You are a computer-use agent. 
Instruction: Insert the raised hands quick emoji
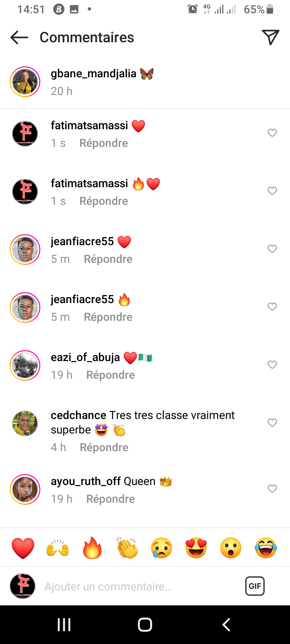pyautogui.click(x=58, y=548)
